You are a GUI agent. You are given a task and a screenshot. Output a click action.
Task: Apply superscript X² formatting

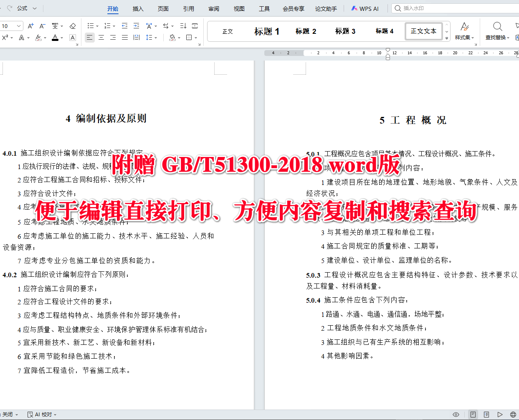[x=5, y=38]
